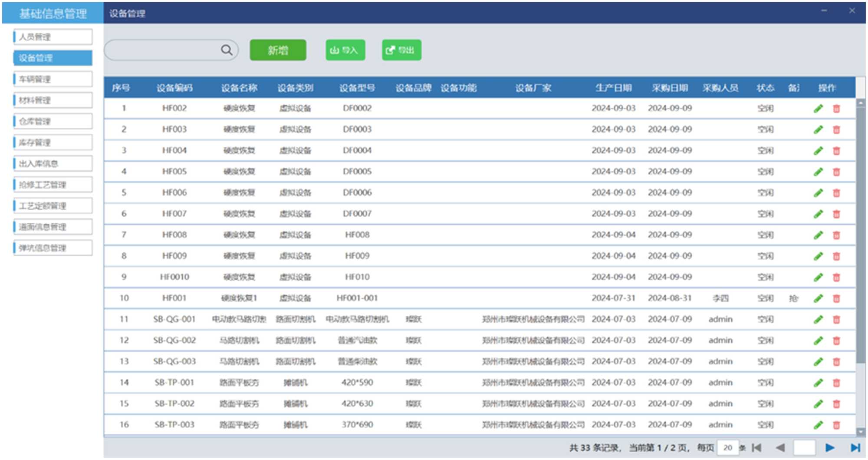Screen dimensions: 868x460
Task: Click the table scrollbar down arrow
Action: coord(860,431)
